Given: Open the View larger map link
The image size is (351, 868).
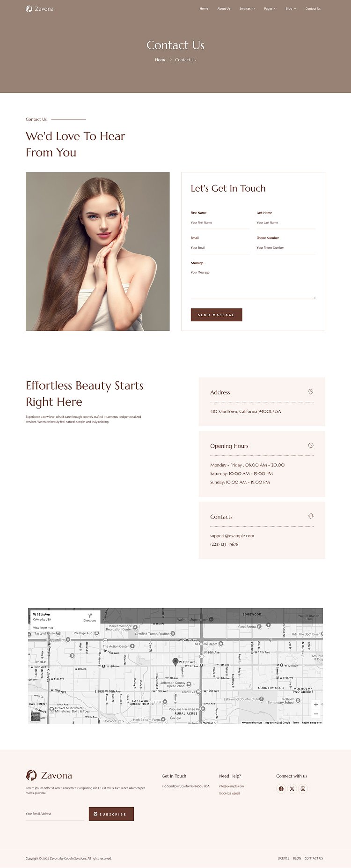Looking at the screenshot, I should tap(43, 628).
